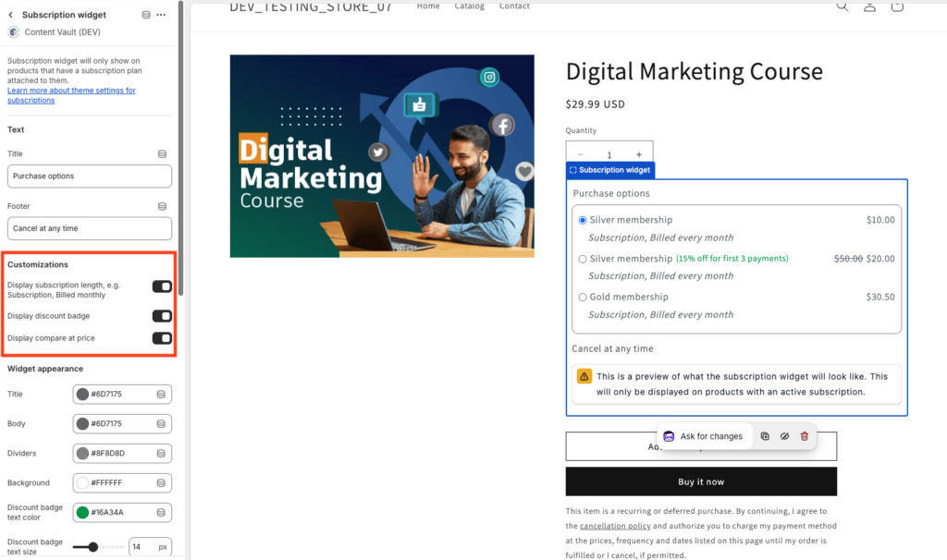Click the dynamic source icon next to Footer field
The width and height of the screenshot is (947, 560).
(162, 207)
